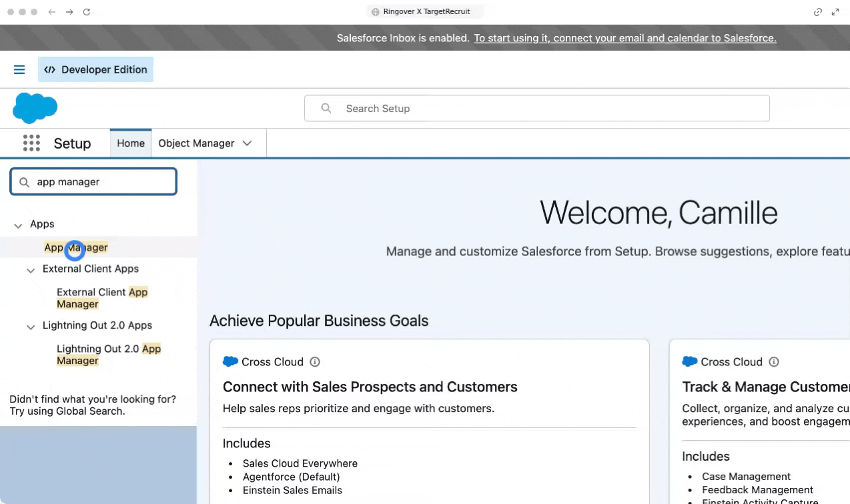Focus the Search Setup field
This screenshot has width=850, height=504.
tap(537, 108)
